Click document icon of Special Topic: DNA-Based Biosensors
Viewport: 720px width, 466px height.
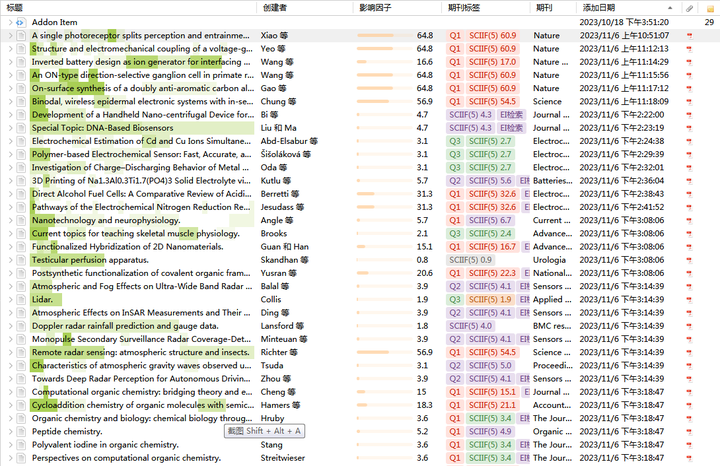pyautogui.click(x=21, y=128)
